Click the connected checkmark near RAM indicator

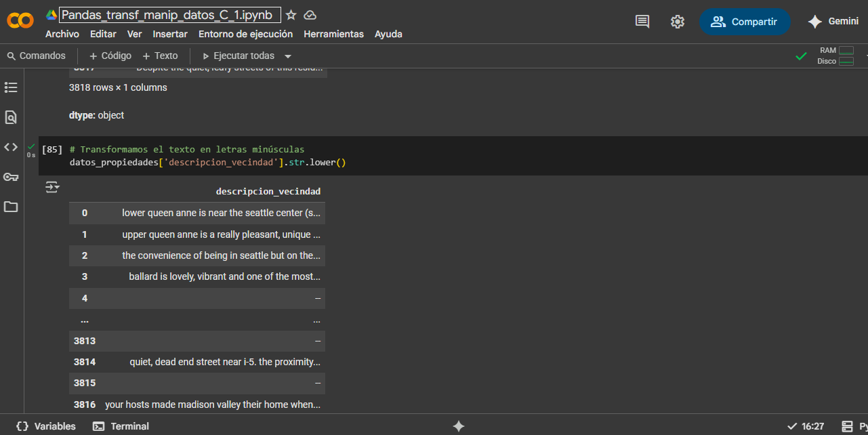(x=801, y=56)
